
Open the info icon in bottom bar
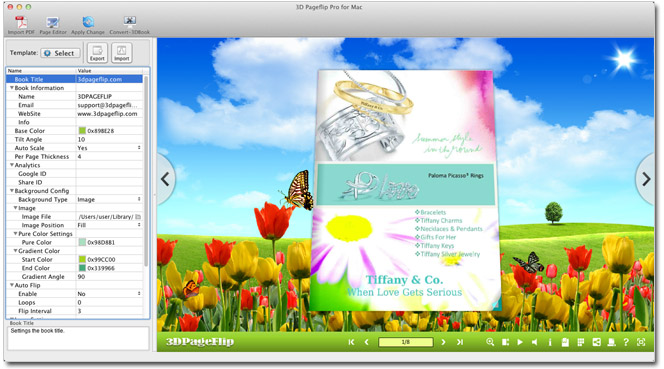tap(550, 342)
